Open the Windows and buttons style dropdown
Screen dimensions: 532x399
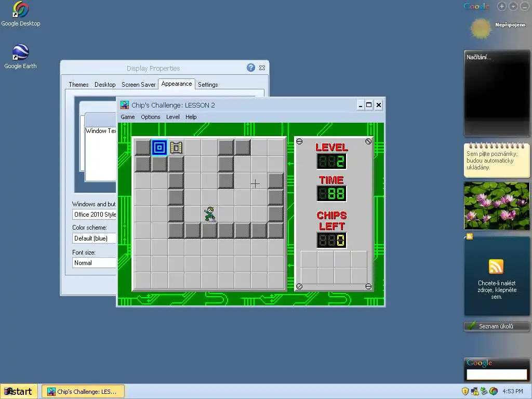pos(95,215)
